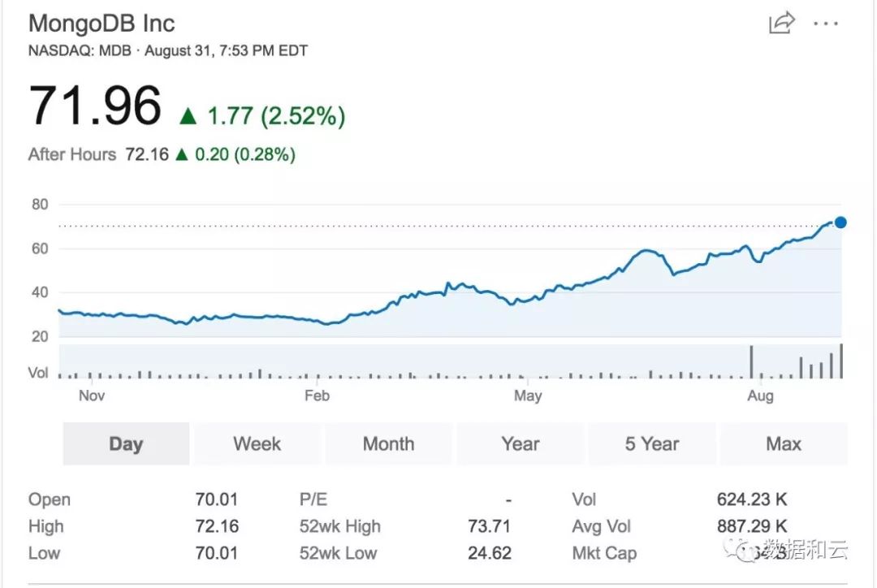Select the Day time range tab
The image size is (877, 588).
click(126, 443)
